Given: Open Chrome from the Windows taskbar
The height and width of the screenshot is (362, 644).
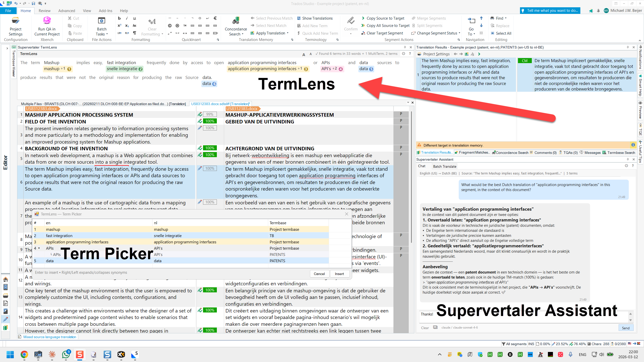Looking at the screenshot, I should tap(24, 354).
